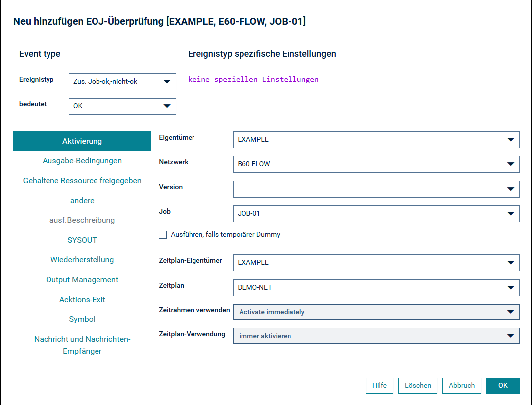Expand the Zeitplan-Verwendung dropdown
This screenshot has width=532, height=406.
point(376,336)
